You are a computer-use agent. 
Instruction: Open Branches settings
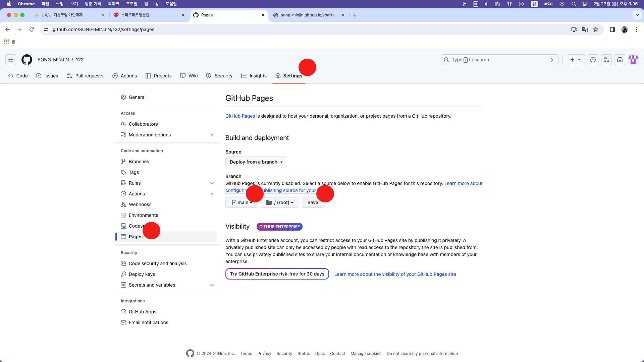click(168, 162)
